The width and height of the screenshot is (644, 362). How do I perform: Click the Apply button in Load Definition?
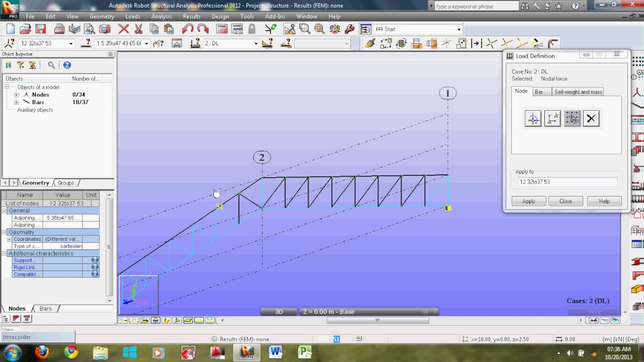pyautogui.click(x=529, y=201)
